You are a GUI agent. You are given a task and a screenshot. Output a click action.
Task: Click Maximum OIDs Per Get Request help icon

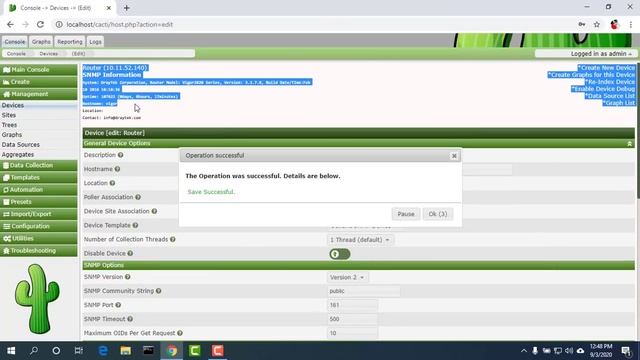click(180, 333)
